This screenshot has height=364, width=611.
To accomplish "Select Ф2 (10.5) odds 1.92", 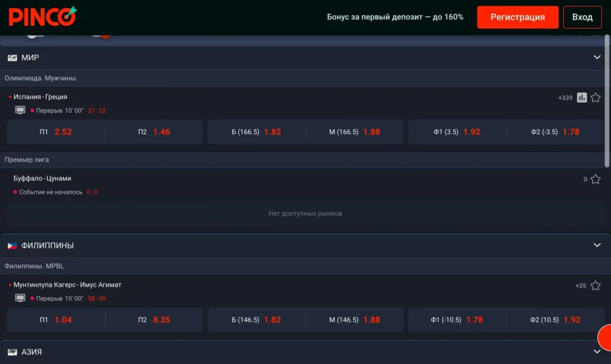I will [556, 320].
